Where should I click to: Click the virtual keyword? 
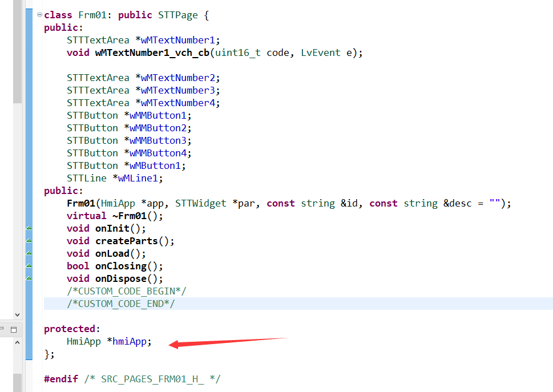[x=86, y=216]
